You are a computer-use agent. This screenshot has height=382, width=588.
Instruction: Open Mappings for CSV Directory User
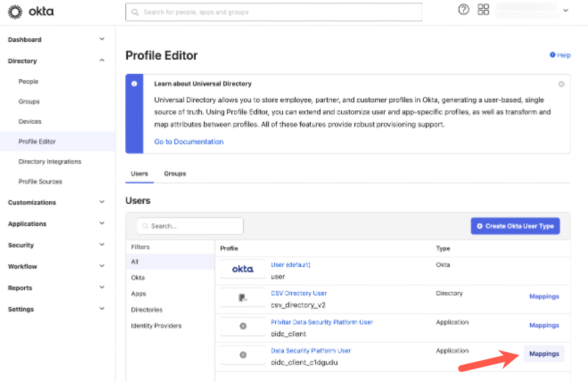[x=544, y=296]
